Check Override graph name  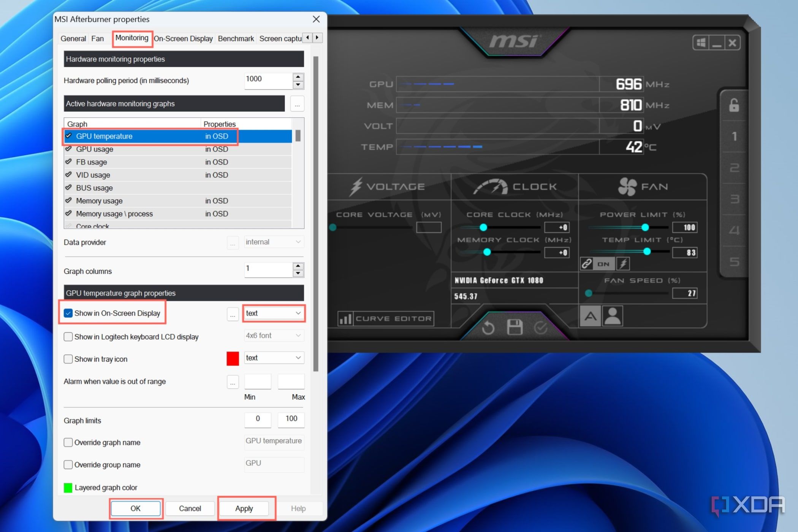(x=68, y=442)
